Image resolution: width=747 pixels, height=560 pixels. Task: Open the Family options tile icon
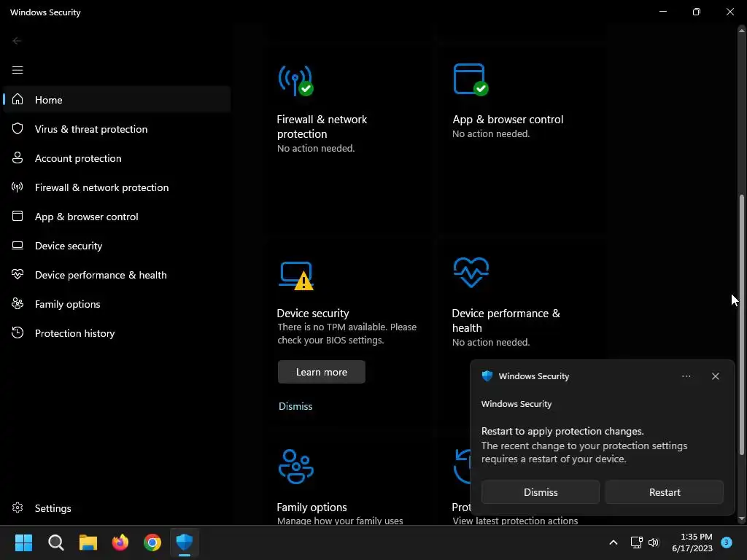click(296, 467)
